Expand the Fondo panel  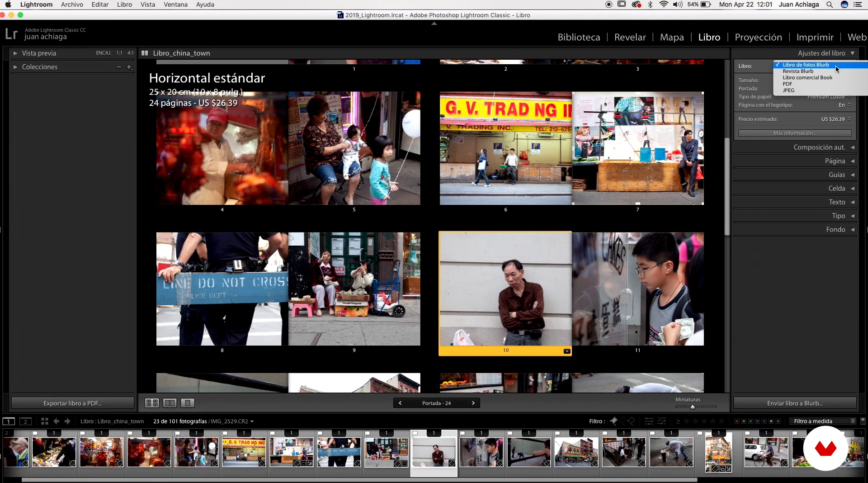tap(853, 230)
